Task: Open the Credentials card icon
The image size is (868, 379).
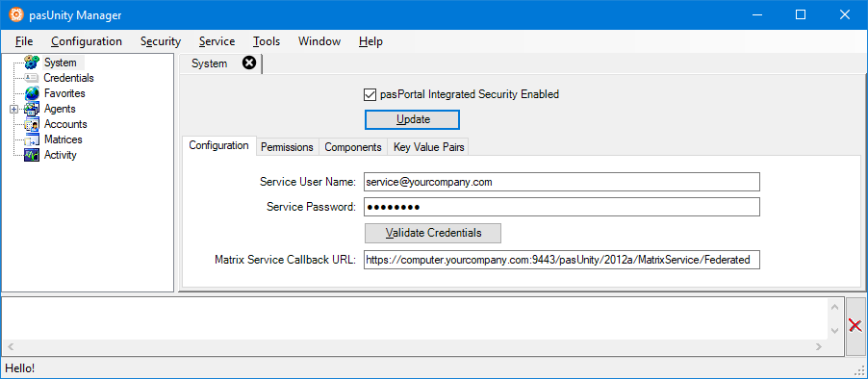Action: tap(32, 78)
